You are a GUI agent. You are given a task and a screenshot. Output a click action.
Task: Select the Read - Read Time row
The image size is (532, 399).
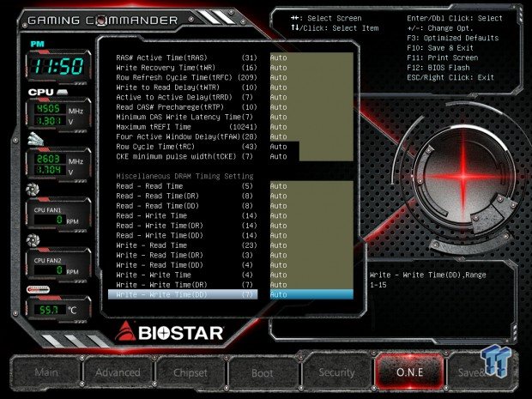coord(186,186)
